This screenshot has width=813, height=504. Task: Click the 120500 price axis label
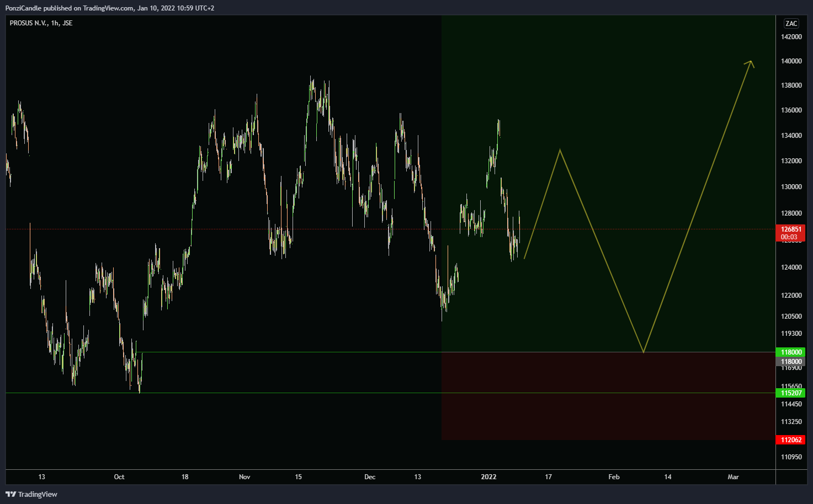point(791,317)
